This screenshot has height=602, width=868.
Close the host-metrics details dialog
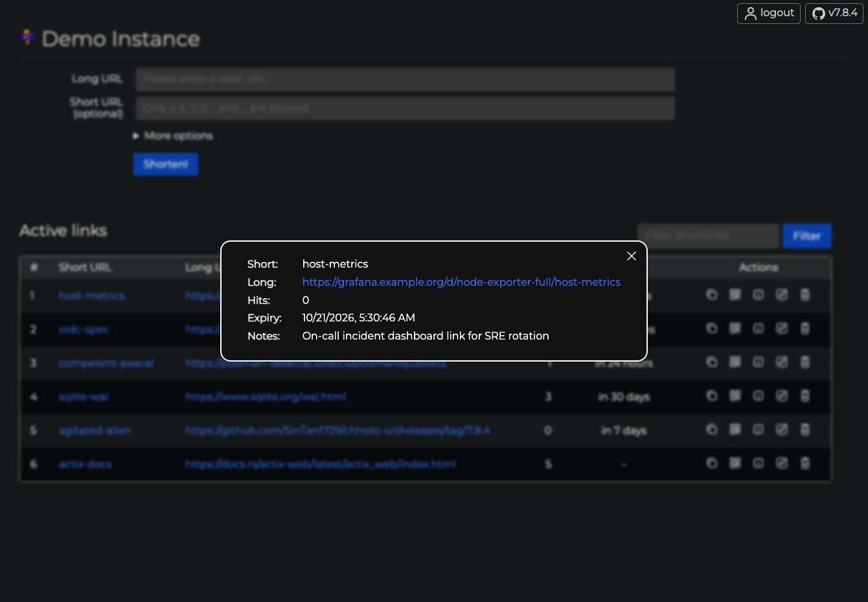coord(632,256)
